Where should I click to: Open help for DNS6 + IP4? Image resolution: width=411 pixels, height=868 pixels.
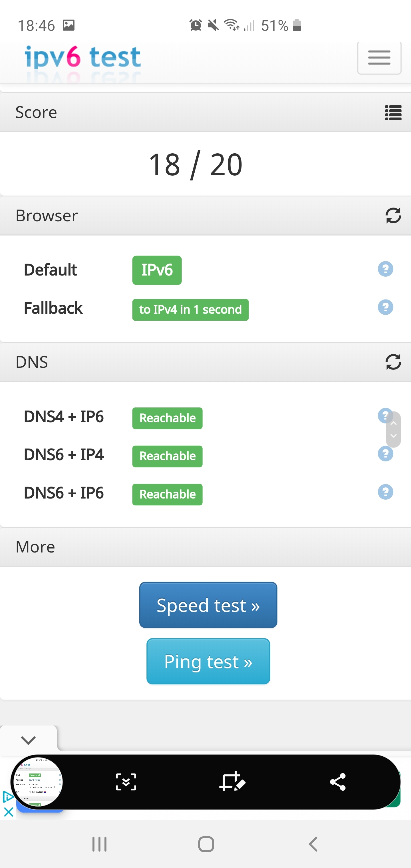385,454
